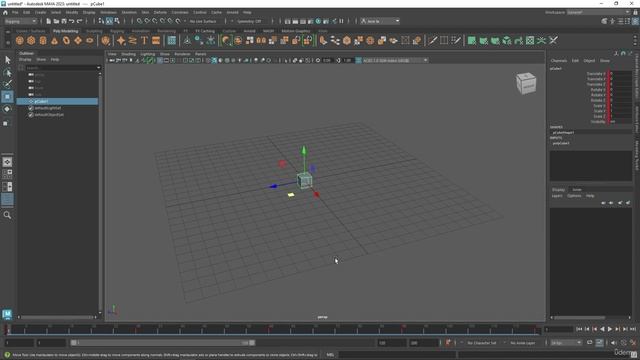Screen dimensions: 640x360
Task: Click the search magnifier icon in the left sidebar
Action: click(7, 215)
